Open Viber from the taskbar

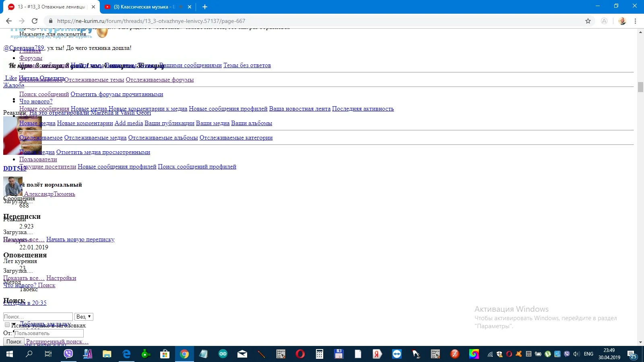click(68, 354)
